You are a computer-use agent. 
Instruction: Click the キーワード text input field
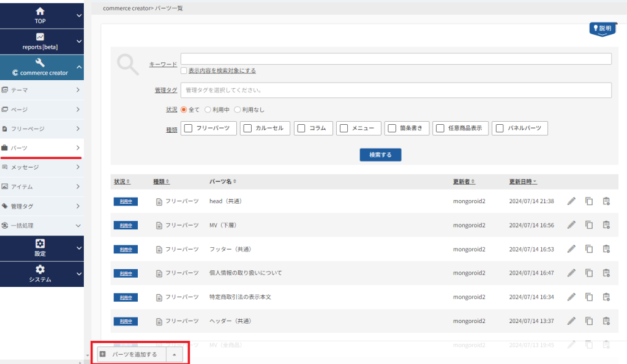coord(396,59)
